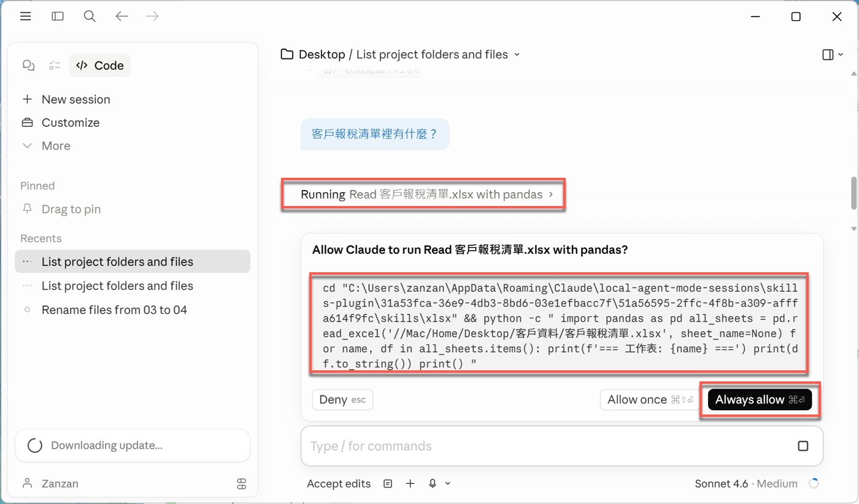Open the hamburger menu
Viewport: 859px width, 504px height.
click(25, 16)
